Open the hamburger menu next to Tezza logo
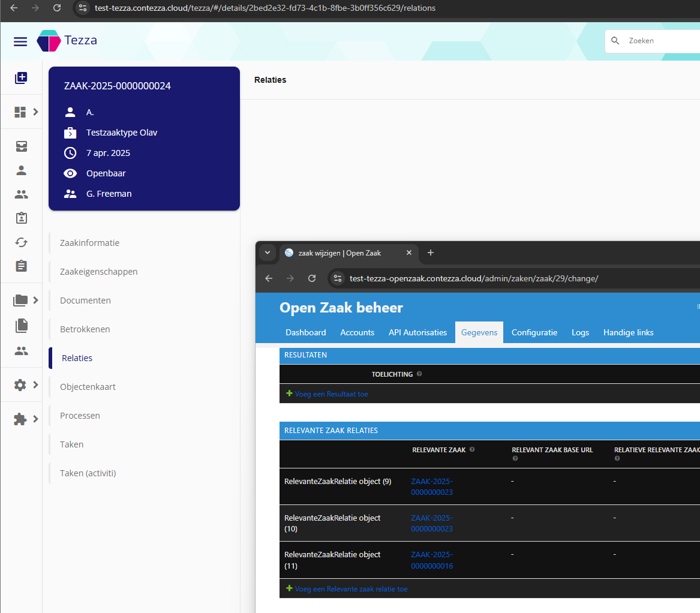Screen dimensions: 700x613 click(20, 41)
